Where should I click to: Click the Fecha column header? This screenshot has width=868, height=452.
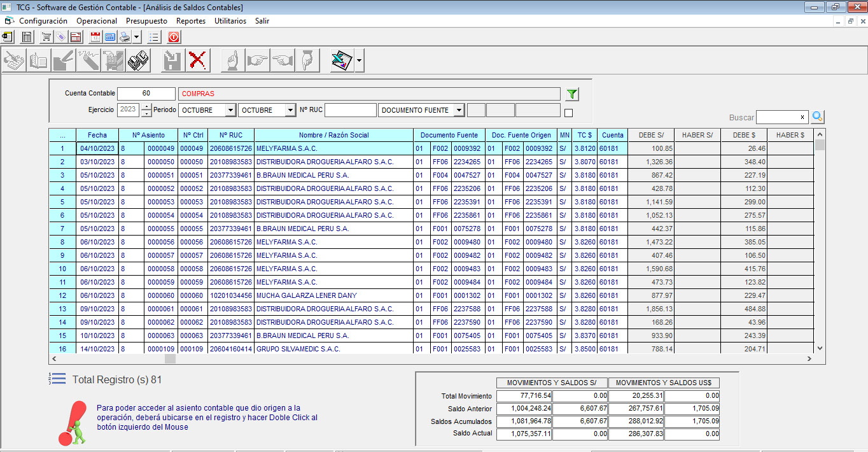[x=97, y=135]
